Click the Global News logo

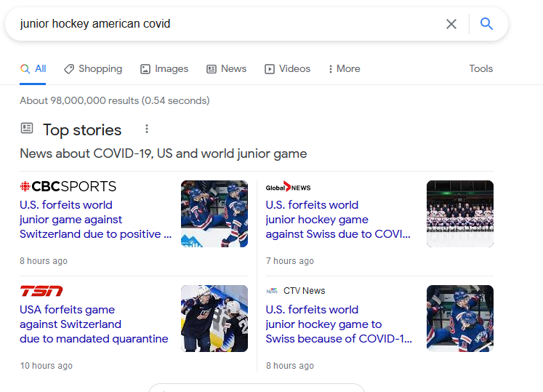[288, 187]
